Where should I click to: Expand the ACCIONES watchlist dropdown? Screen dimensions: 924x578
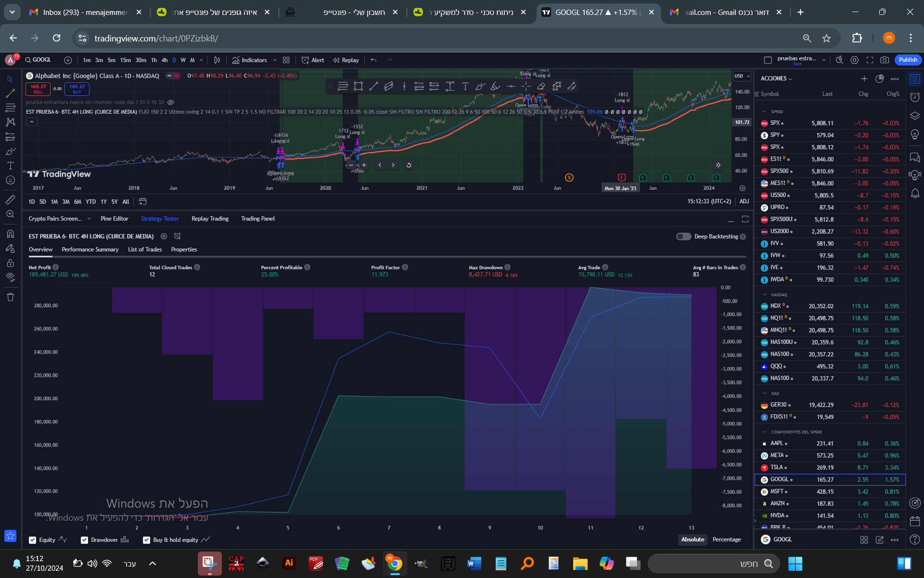pos(776,79)
